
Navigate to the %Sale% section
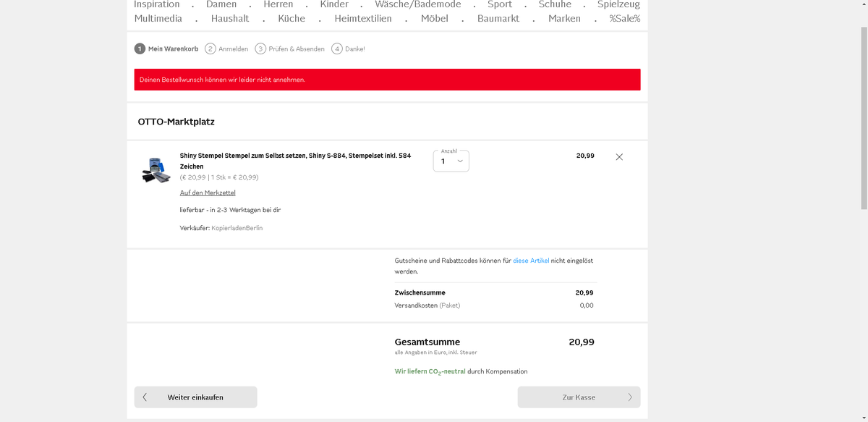click(624, 18)
